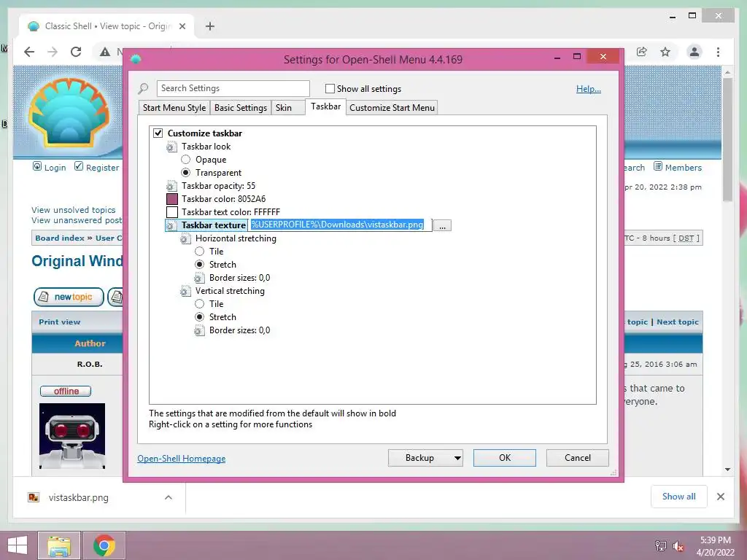The width and height of the screenshot is (747, 560).
Task: Open the Help... link
Action: (x=589, y=89)
